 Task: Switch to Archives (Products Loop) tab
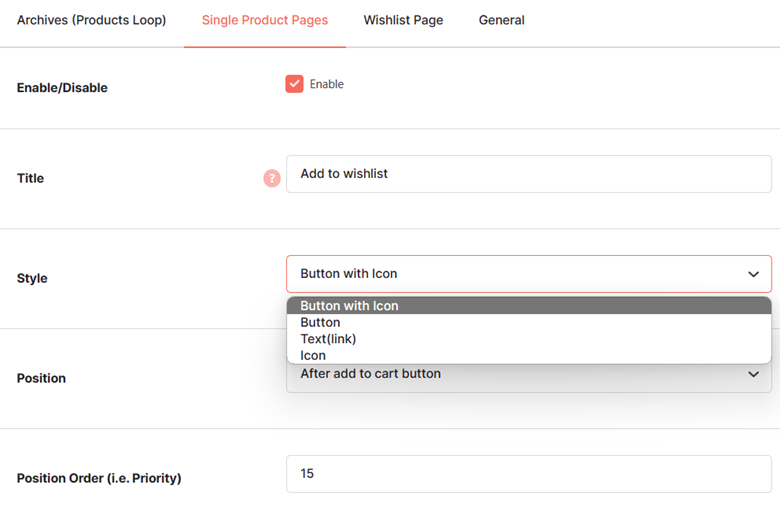coord(92,20)
